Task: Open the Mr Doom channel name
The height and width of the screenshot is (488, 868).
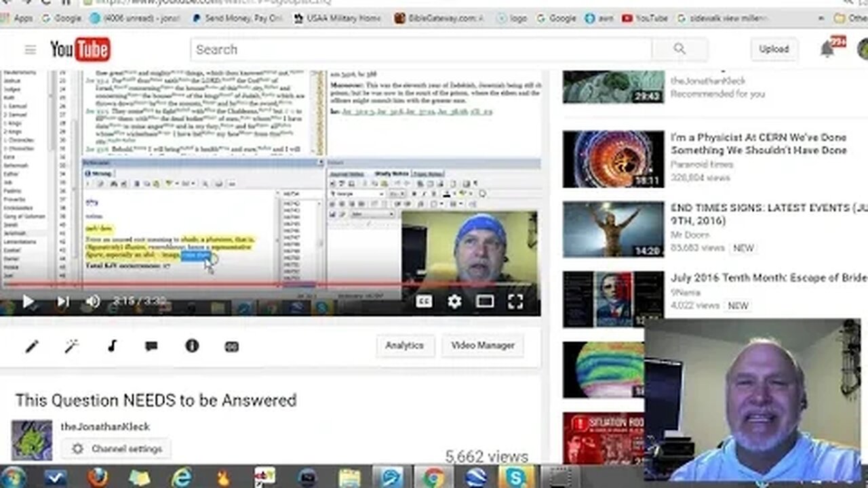Action: tap(689, 235)
